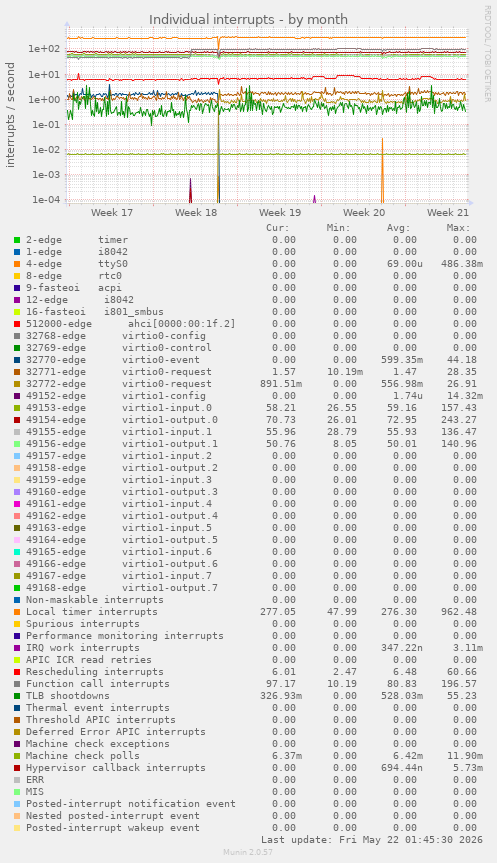Screen dimensions: 497x863
Task: Click the virtio0-event dark blue swatch
Action: click(17, 359)
